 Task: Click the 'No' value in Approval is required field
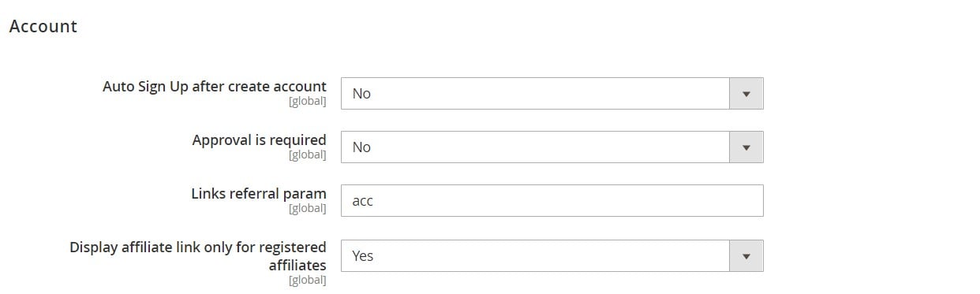pos(361,147)
